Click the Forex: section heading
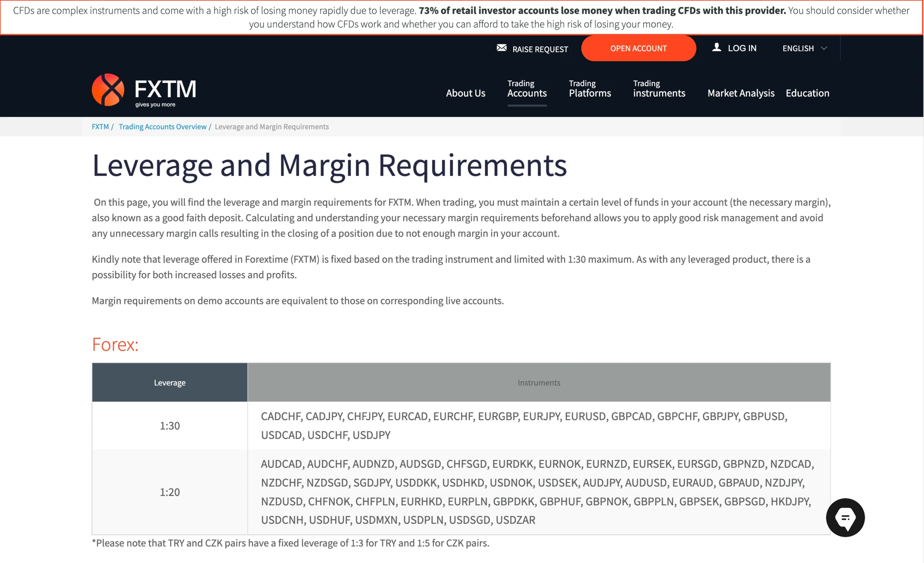The height and width of the screenshot is (563, 924). (x=115, y=344)
